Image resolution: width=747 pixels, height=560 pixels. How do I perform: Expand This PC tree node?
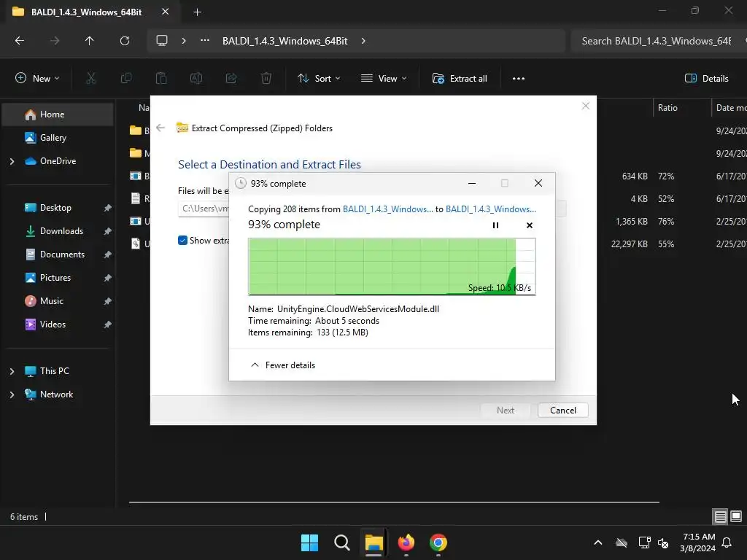(12, 371)
